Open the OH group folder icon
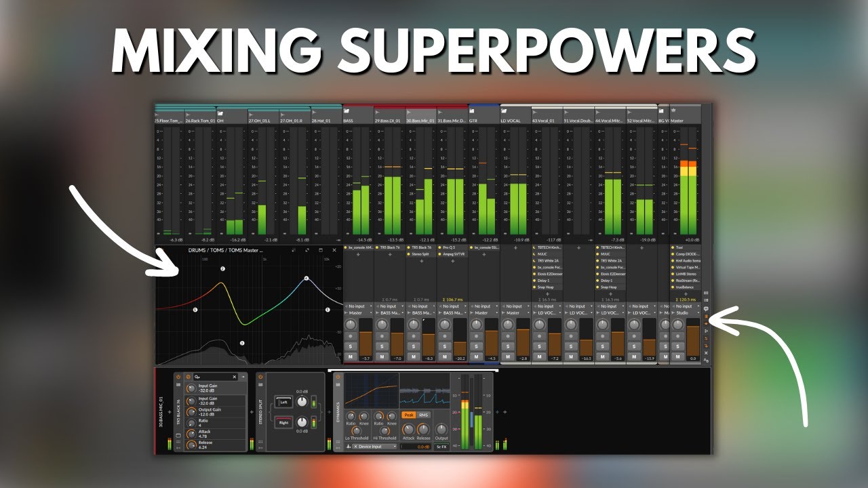 pyautogui.click(x=220, y=113)
